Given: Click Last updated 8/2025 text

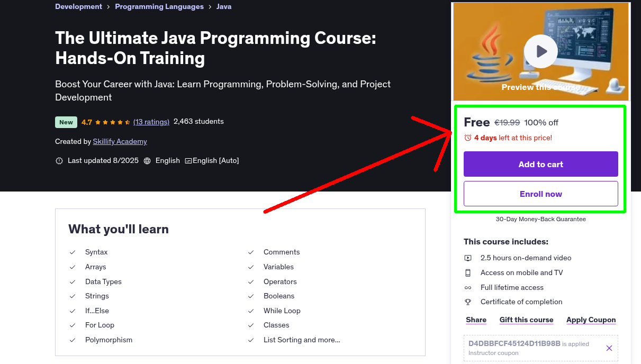Looking at the screenshot, I should click(103, 161).
